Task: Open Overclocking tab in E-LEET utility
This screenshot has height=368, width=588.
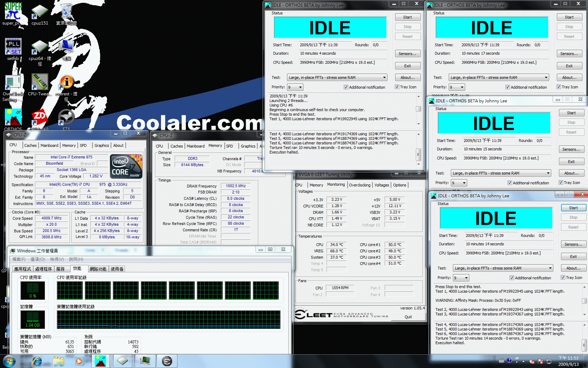Action: 359,185
